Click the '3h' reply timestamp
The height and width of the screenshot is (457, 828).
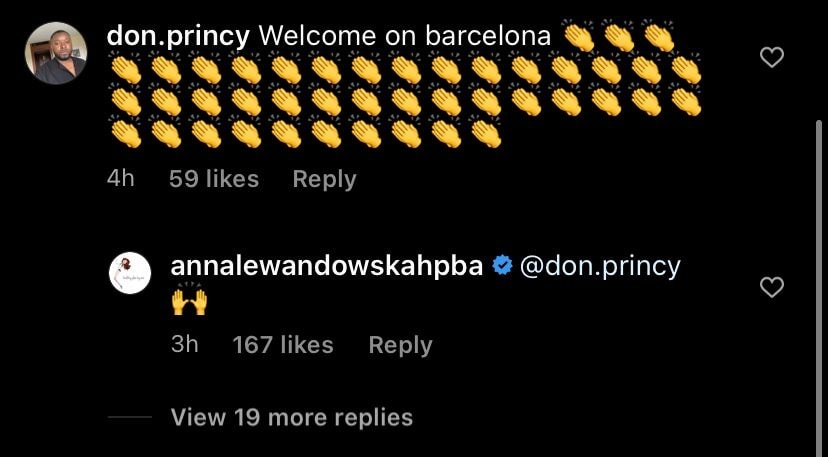pos(185,345)
